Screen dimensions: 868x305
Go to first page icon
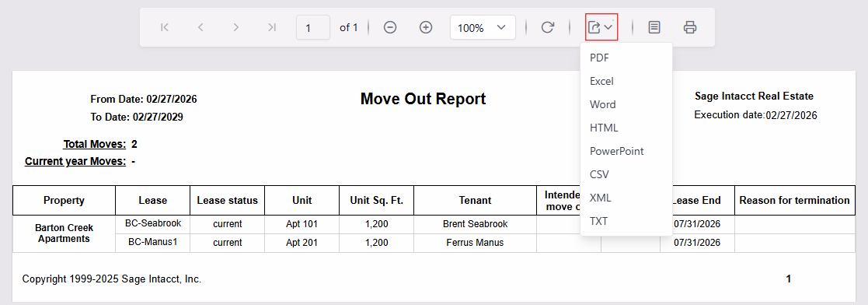coord(164,27)
